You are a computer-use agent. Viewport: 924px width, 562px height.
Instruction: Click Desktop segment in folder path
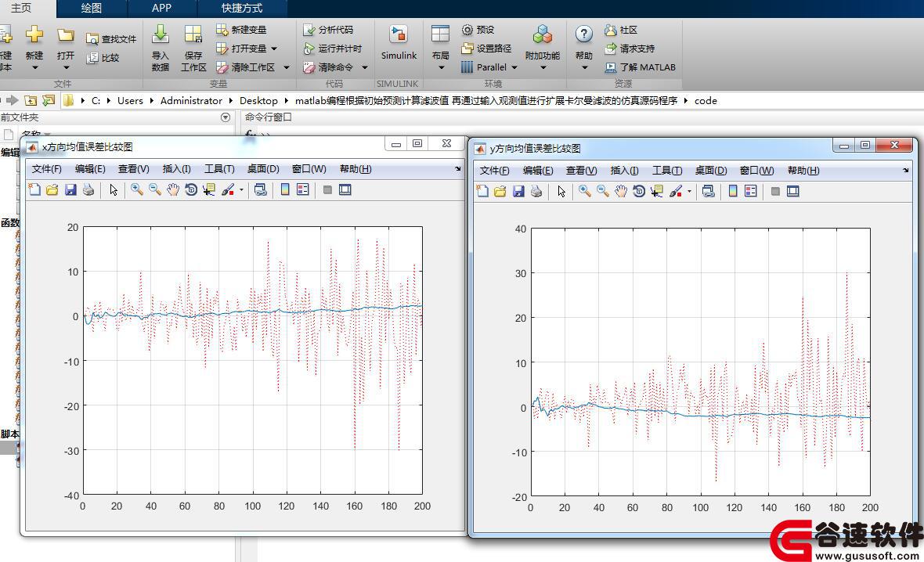(x=258, y=101)
